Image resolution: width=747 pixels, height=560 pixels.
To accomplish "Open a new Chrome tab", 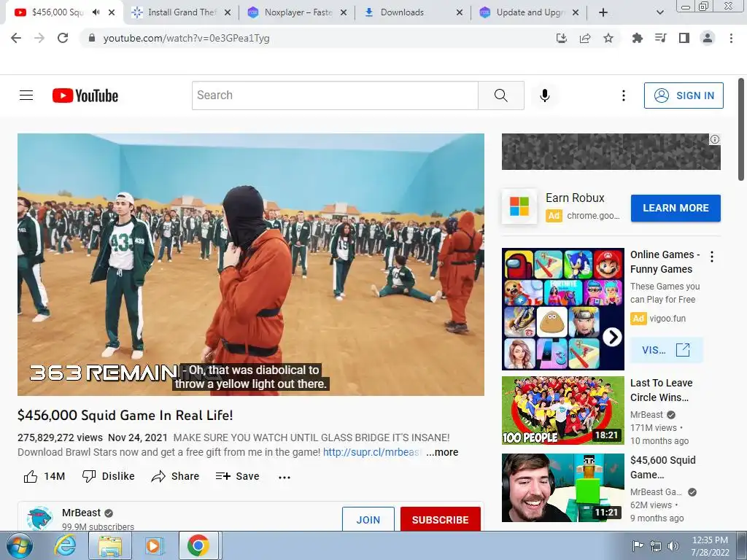I will [603, 12].
